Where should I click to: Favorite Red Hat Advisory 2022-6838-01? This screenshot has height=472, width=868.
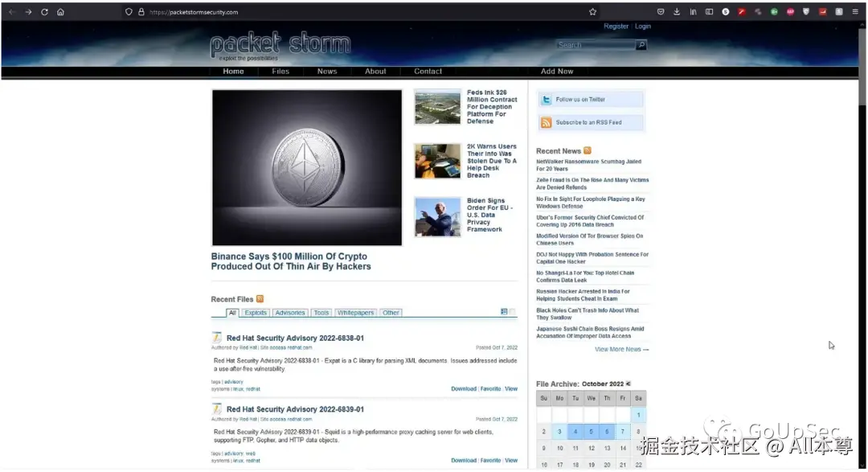click(490, 389)
